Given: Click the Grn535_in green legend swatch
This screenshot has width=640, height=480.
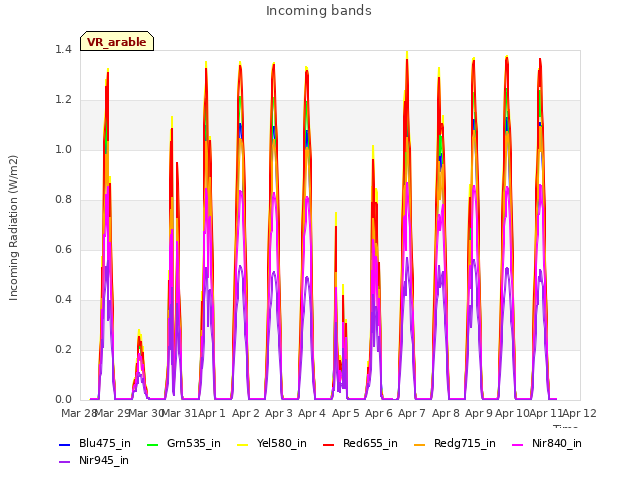Looking at the screenshot, I should click(x=152, y=444).
